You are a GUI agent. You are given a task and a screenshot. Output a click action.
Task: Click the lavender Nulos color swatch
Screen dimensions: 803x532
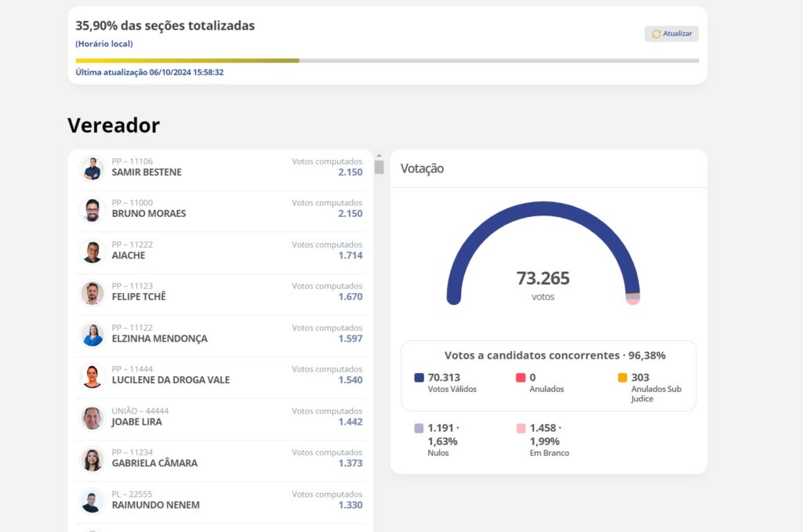[419, 428]
